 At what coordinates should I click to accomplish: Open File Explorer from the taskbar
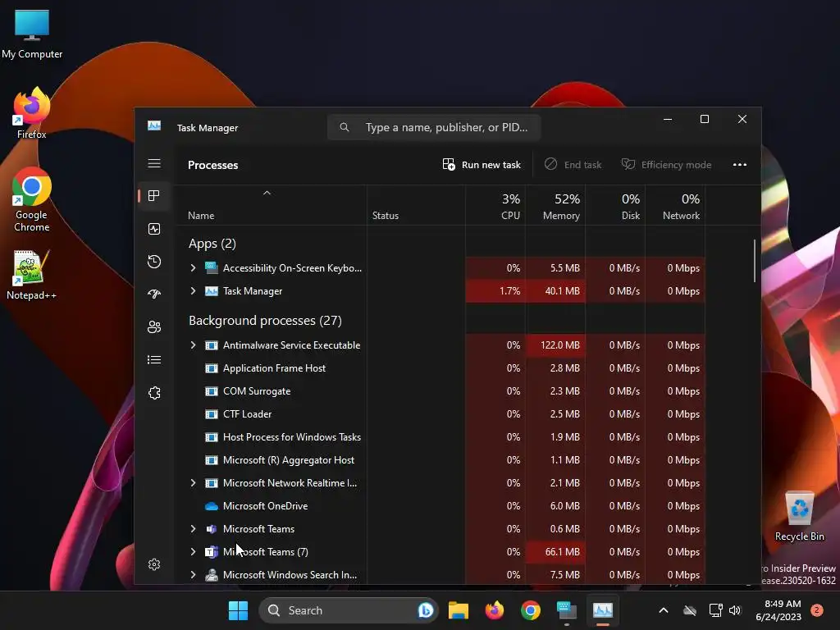pos(459,610)
